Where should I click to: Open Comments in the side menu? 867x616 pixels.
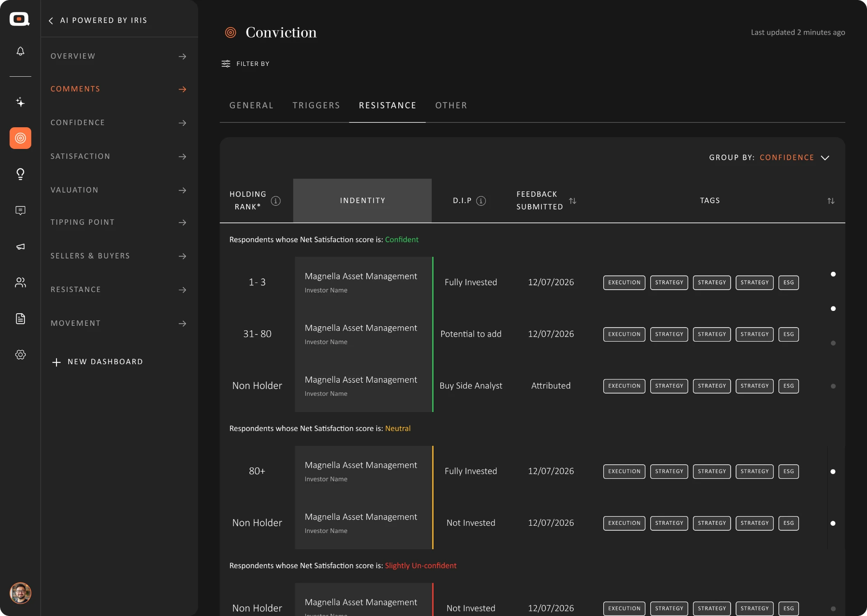(119, 89)
